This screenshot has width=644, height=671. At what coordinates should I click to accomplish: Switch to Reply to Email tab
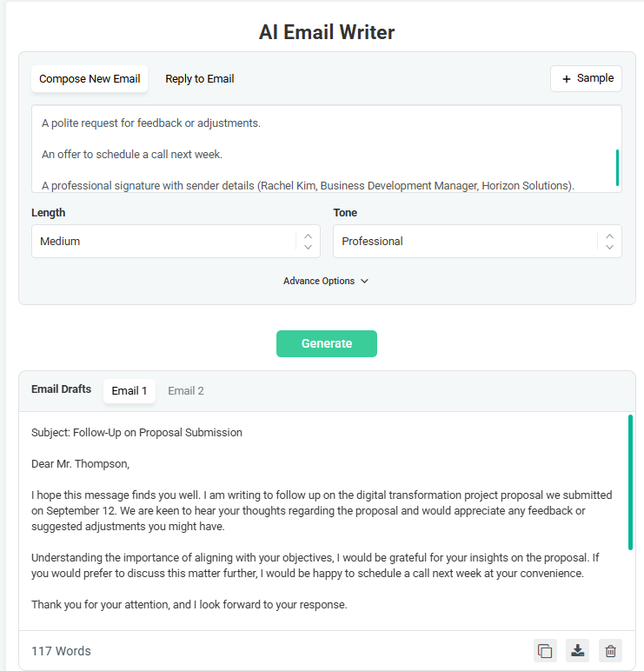point(200,79)
